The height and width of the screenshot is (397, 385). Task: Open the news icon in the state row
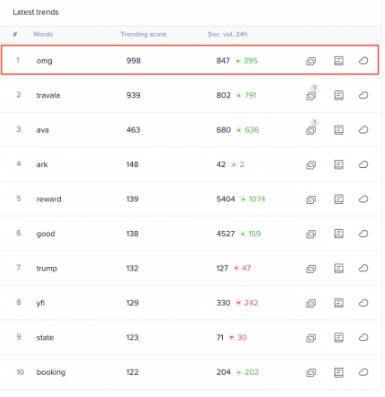coord(339,337)
